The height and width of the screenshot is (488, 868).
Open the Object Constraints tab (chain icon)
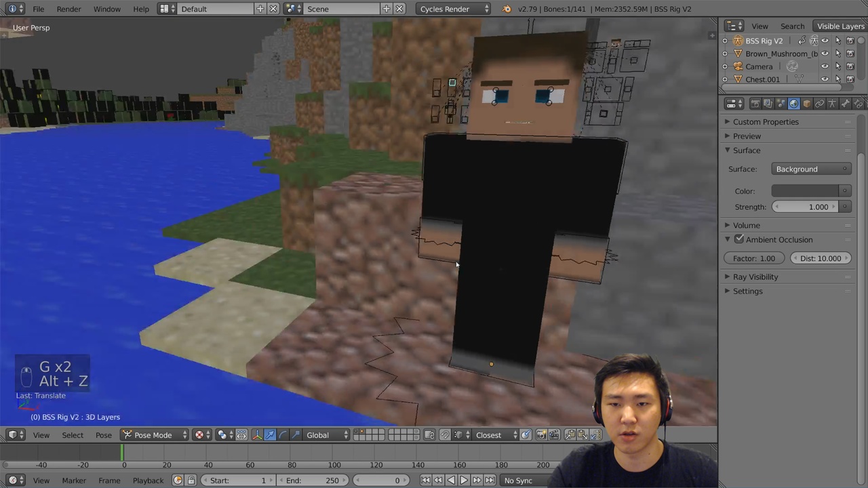coord(820,104)
